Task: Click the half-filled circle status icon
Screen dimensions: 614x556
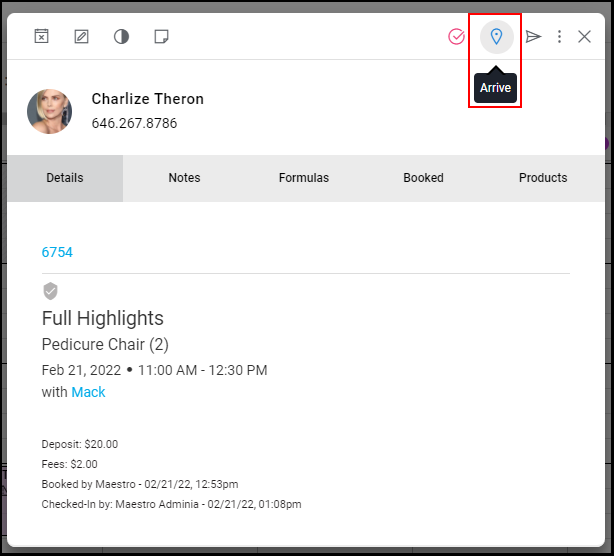Action: 121,37
